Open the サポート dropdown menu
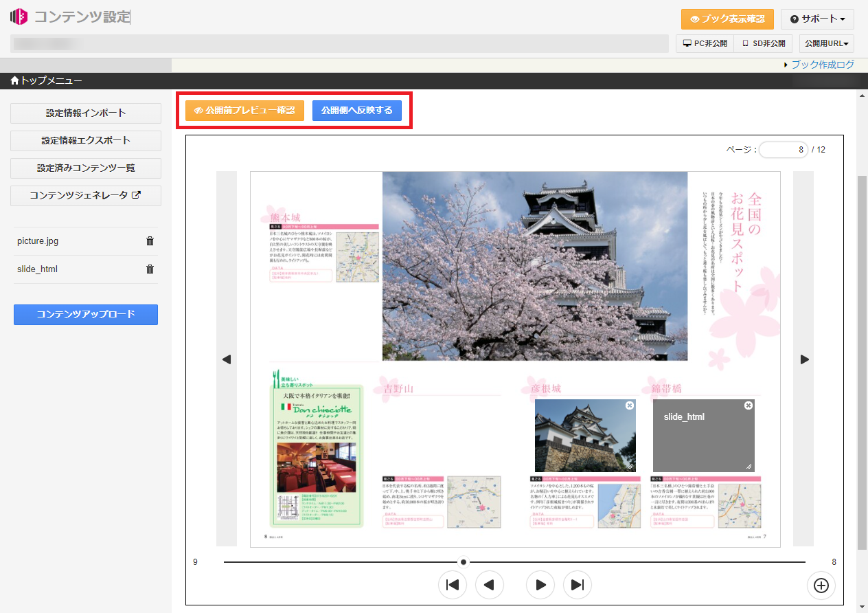The image size is (868, 613). [x=816, y=19]
